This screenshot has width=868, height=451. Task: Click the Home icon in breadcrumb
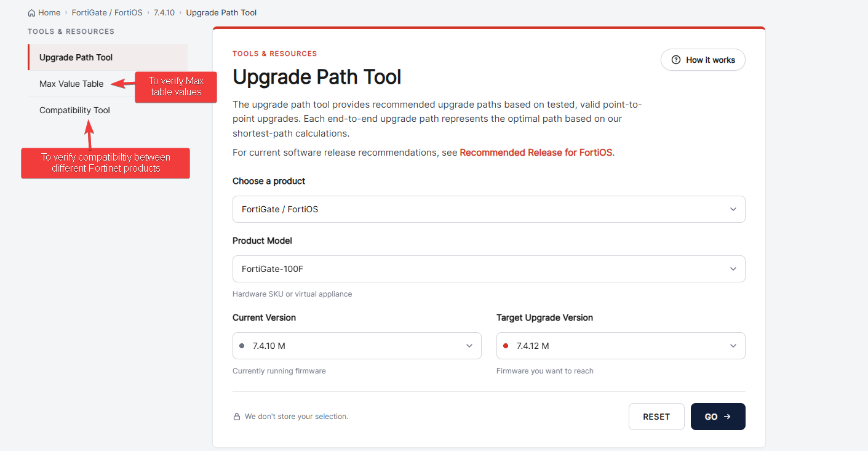(x=31, y=13)
